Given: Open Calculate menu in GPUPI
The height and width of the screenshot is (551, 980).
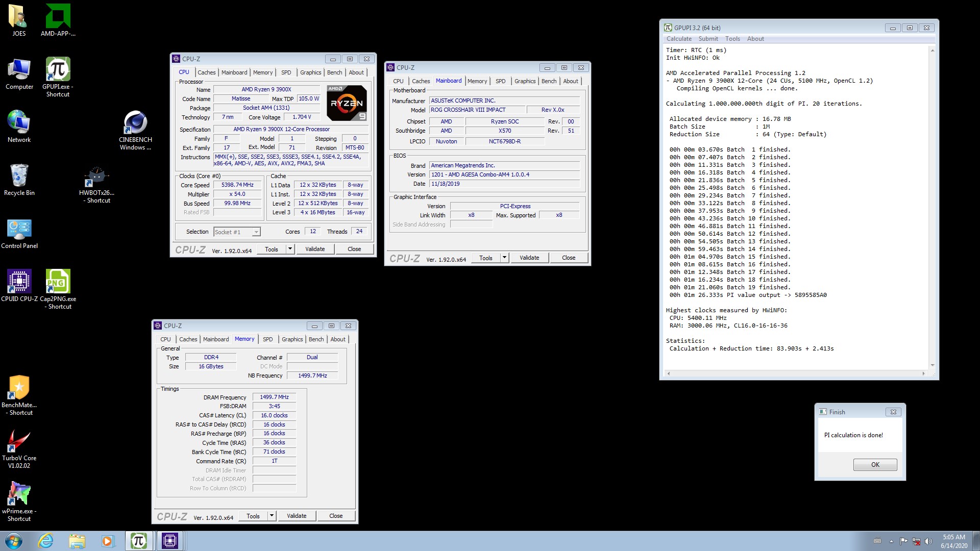Looking at the screenshot, I should click(x=679, y=39).
